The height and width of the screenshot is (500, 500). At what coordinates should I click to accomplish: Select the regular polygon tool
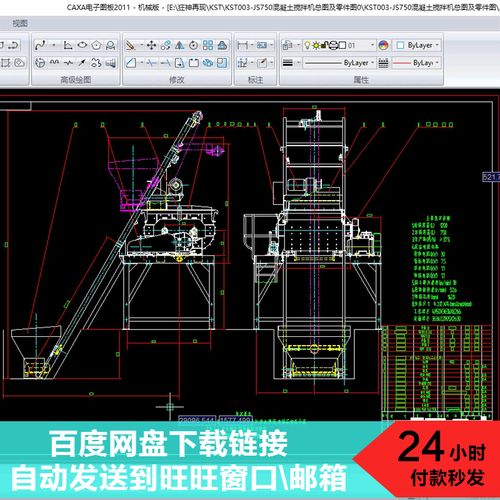tap(96, 45)
